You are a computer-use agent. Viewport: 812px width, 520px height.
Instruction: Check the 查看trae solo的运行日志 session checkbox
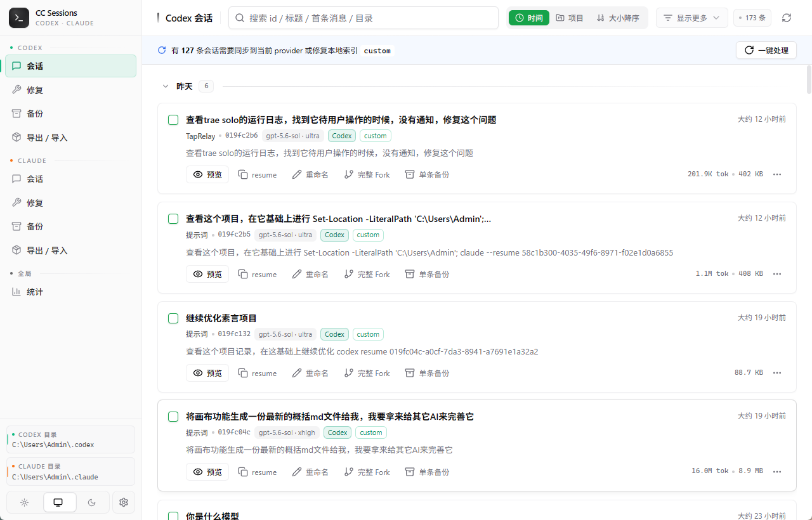click(x=173, y=120)
